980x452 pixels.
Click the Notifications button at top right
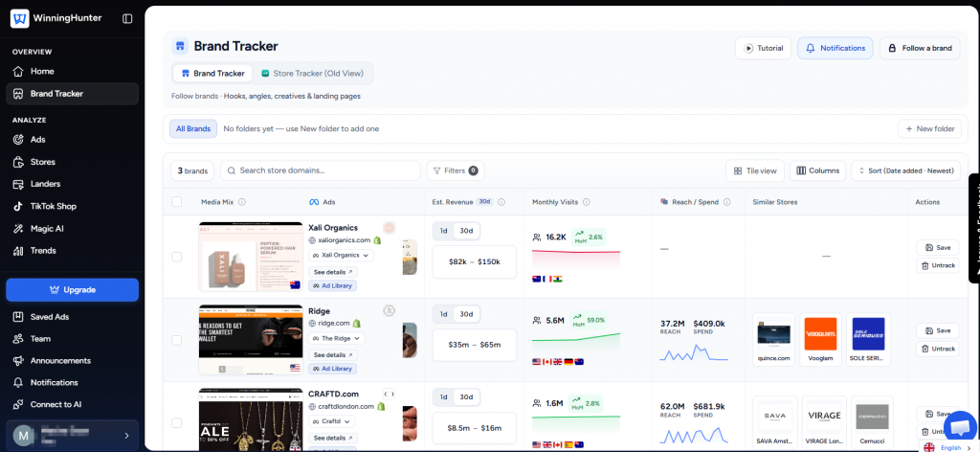(835, 48)
